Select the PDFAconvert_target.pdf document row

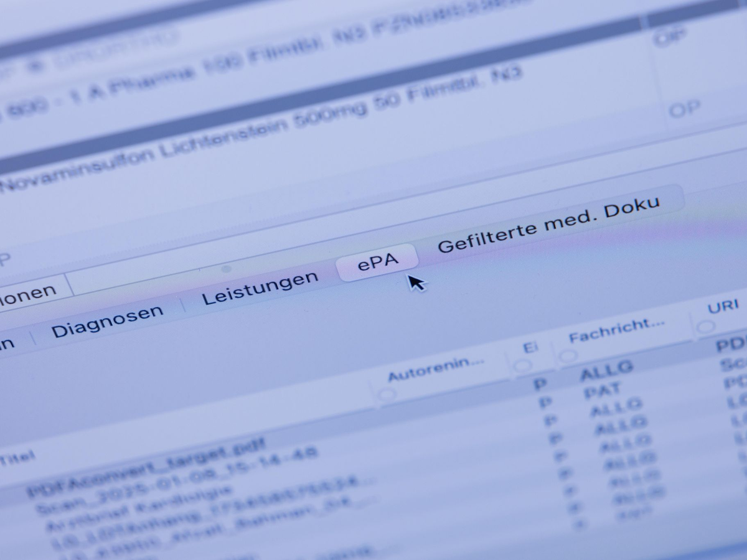pyautogui.click(x=146, y=467)
